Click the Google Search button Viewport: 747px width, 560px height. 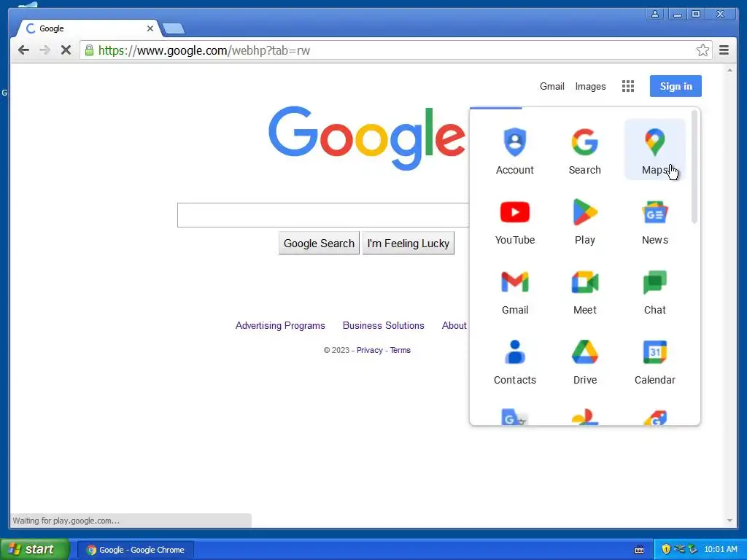tap(319, 244)
